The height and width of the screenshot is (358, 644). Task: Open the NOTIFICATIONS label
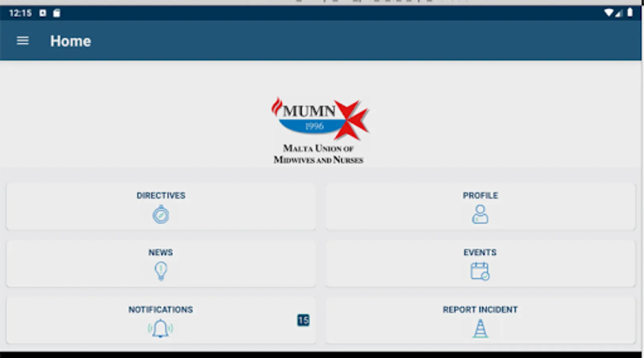(161, 309)
